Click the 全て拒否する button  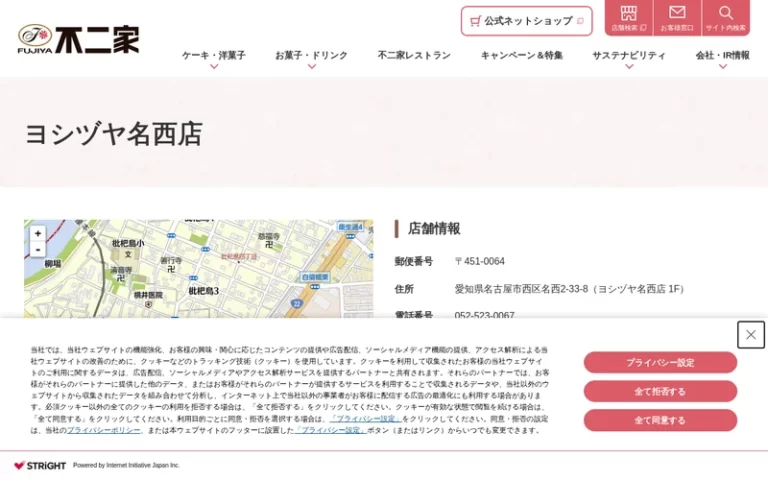(x=660, y=391)
